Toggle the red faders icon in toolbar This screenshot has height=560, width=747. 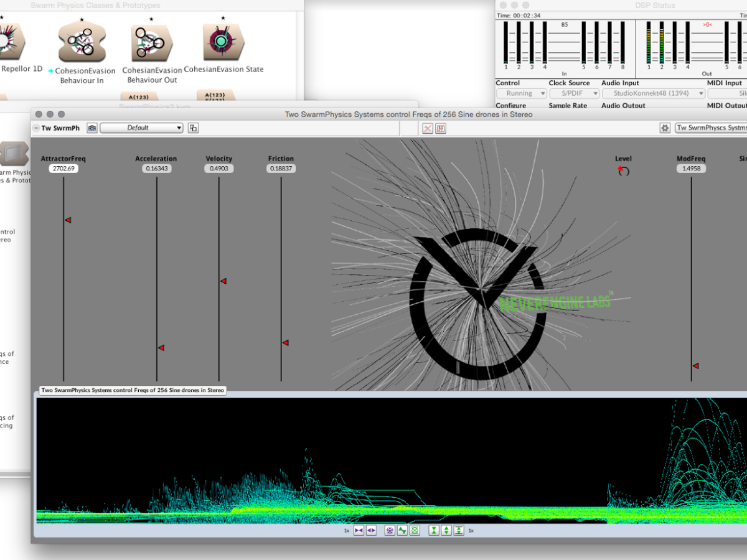pos(441,128)
